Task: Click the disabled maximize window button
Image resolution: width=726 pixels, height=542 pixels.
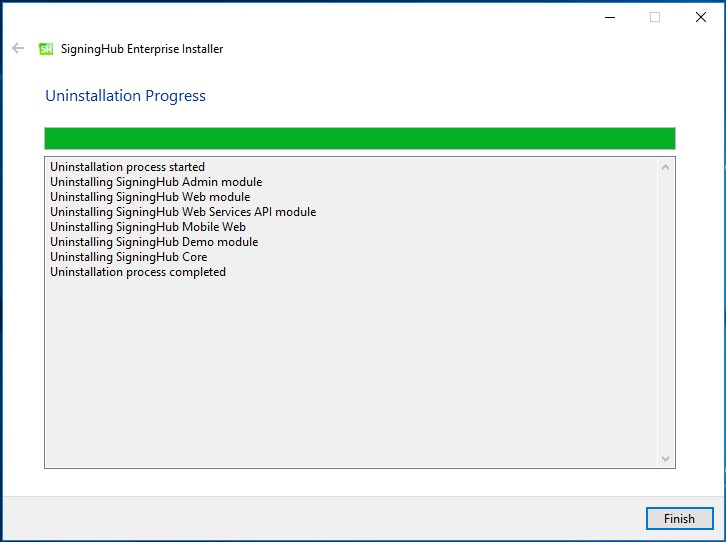Action: (x=655, y=18)
